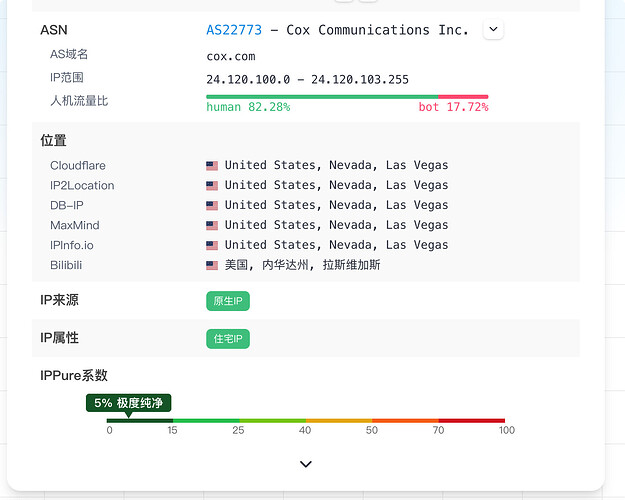Click the bot 17.72% label
The width and height of the screenshot is (625, 500).
pos(453,107)
